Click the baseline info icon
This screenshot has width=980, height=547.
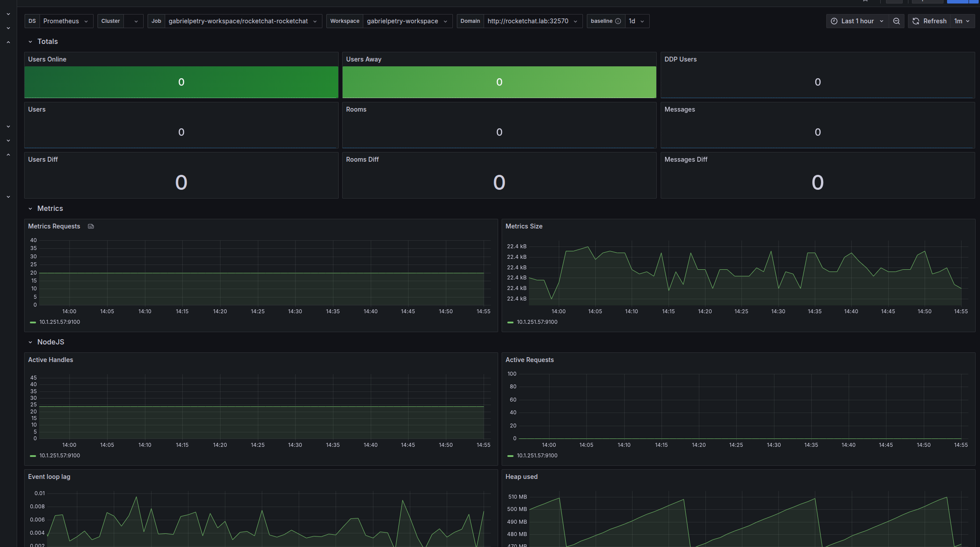click(618, 21)
